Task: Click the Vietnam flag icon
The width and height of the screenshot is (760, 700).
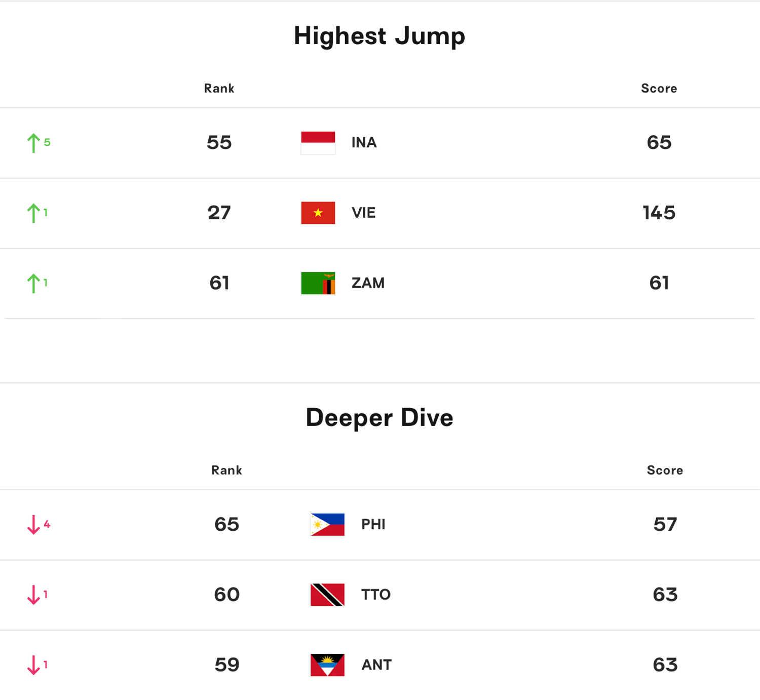Action: 318,213
